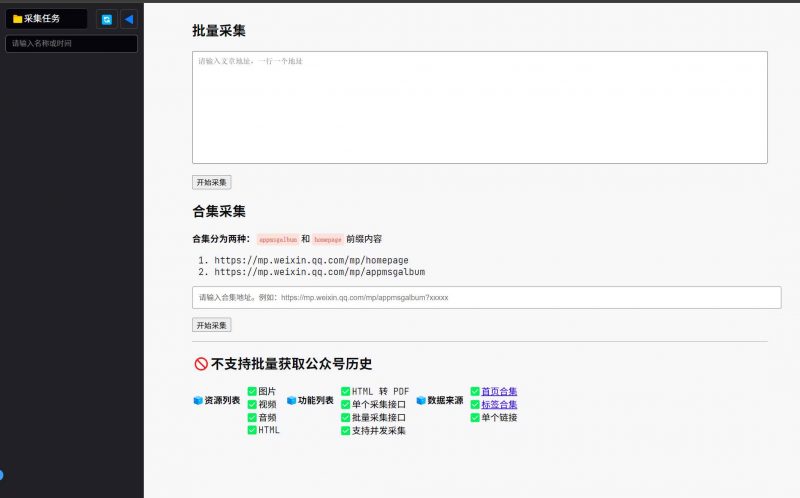
Task: Click the 请输入合集地址 input field
Action: (486, 297)
